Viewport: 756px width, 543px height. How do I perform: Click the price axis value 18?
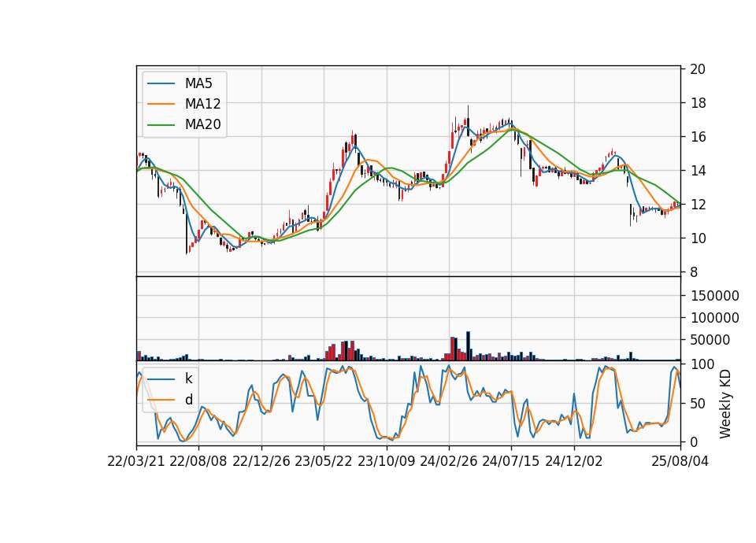pyautogui.click(x=698, y=103)
